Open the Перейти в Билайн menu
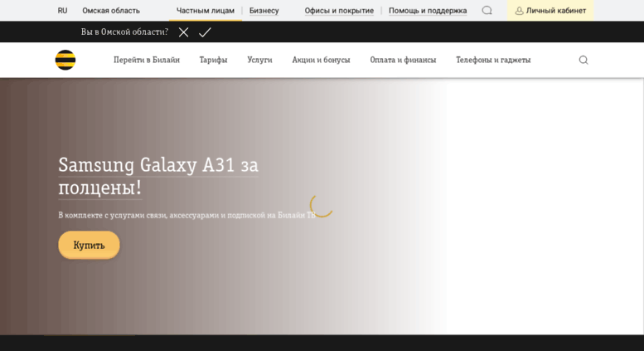 (x=147, y=60)
